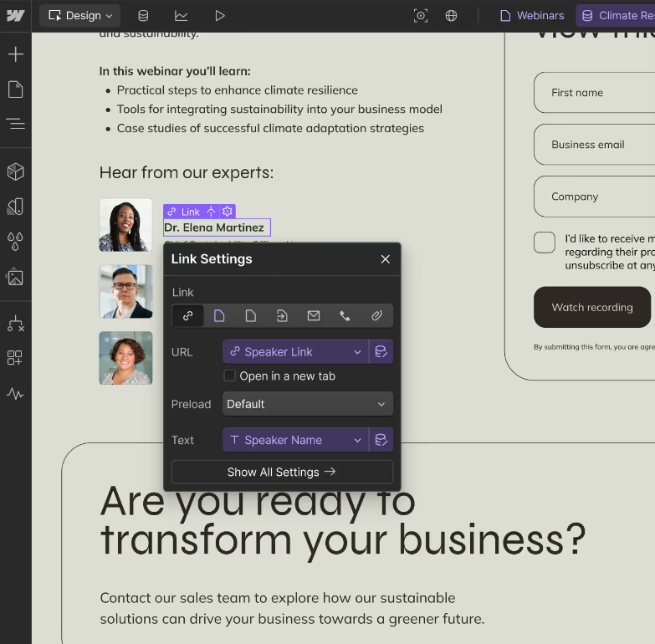Click the Business email input field
This screenshot has height=644, width=655.
click(595, 145)
